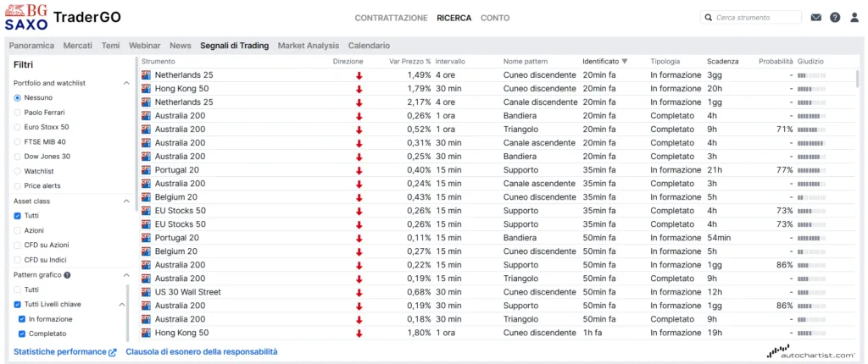Uncheck the In formazione checkbox
This screenshot has width=868, height=364.
pos(21,319)
